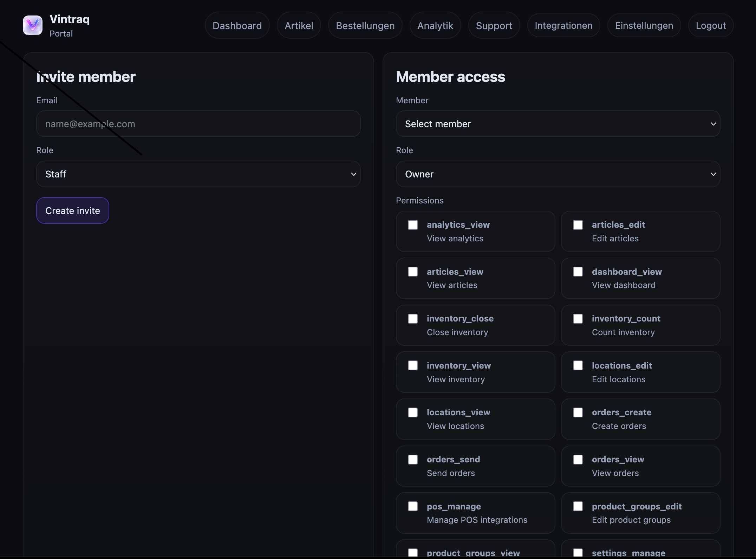Open Integrationen section
This screenshot has height=559, width=756.
(x=563, y=26)
